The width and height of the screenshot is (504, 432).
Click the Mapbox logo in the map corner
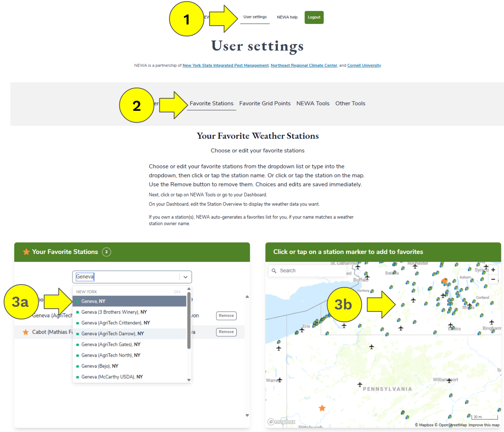click(x=281, y=421)
